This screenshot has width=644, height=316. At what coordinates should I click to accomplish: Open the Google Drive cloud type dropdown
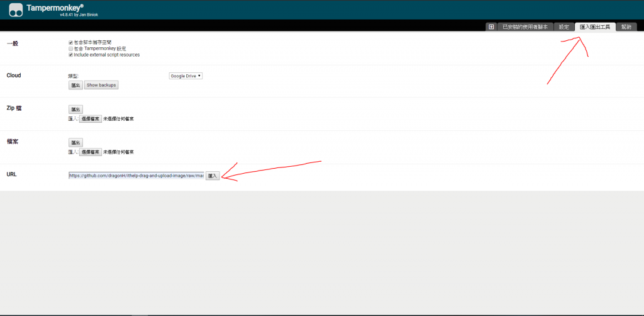pyautogui.click(x=186, y=76)
